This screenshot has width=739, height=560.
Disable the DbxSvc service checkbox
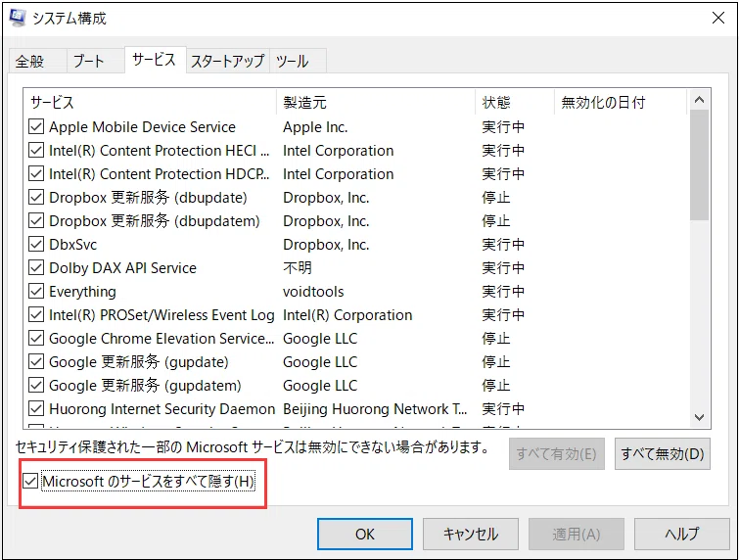point(36,244)
